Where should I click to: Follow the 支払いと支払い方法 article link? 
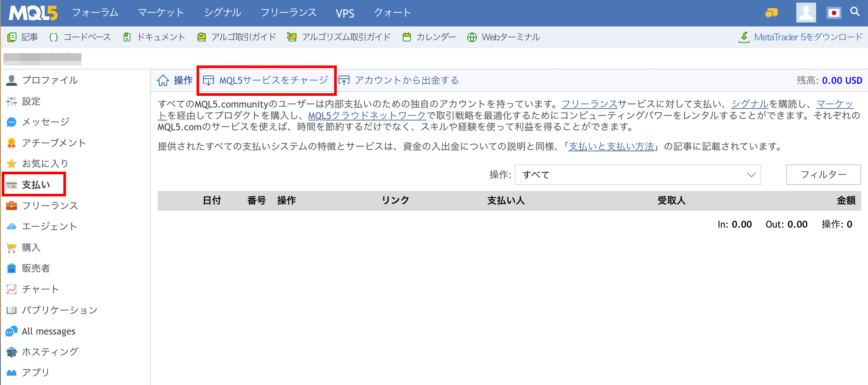pyautogui.click(x=612, y=147)
